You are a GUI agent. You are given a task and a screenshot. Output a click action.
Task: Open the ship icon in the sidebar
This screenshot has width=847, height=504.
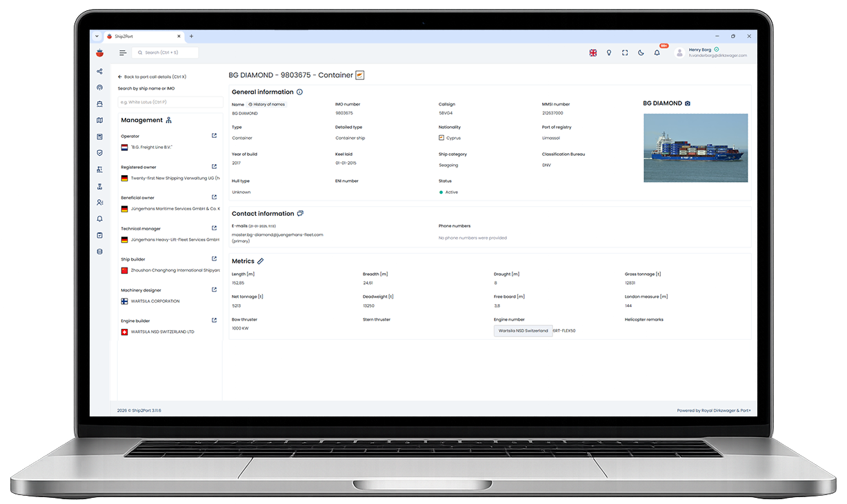click(99, 103)
